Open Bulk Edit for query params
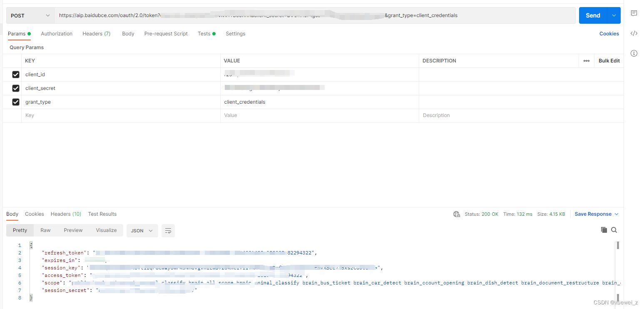This screenshot has width=644, height=309. pyautogui.click(x=609, y=60)
